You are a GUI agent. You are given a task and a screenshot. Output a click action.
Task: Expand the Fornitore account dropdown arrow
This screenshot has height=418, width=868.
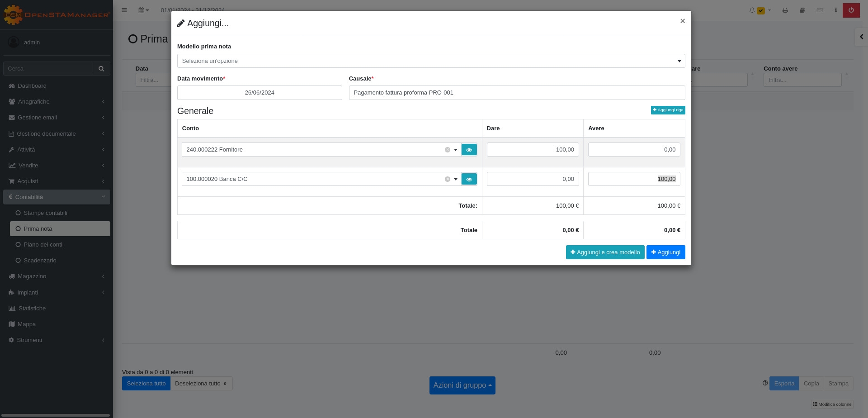456,150
